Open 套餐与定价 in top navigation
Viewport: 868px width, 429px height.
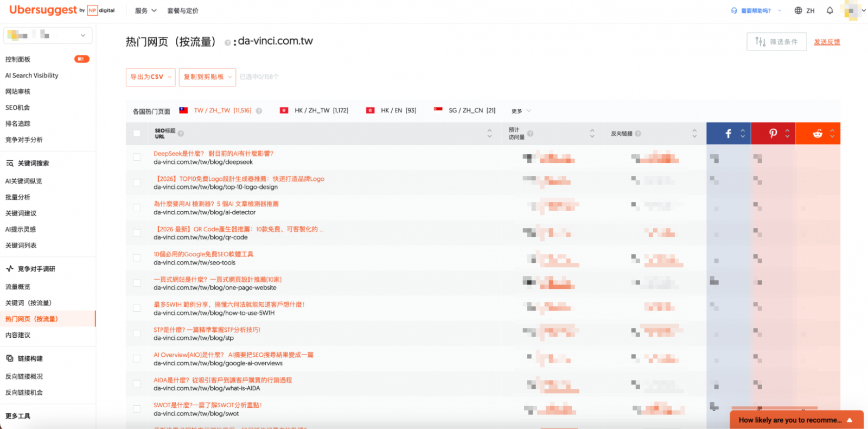[183, 11]
